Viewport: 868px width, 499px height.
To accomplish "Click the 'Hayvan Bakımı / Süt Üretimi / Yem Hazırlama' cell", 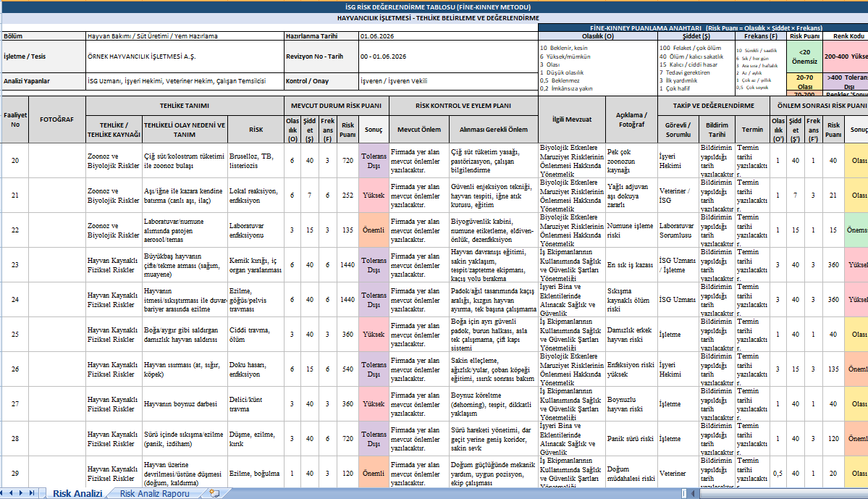I will (x=185, y=36).
